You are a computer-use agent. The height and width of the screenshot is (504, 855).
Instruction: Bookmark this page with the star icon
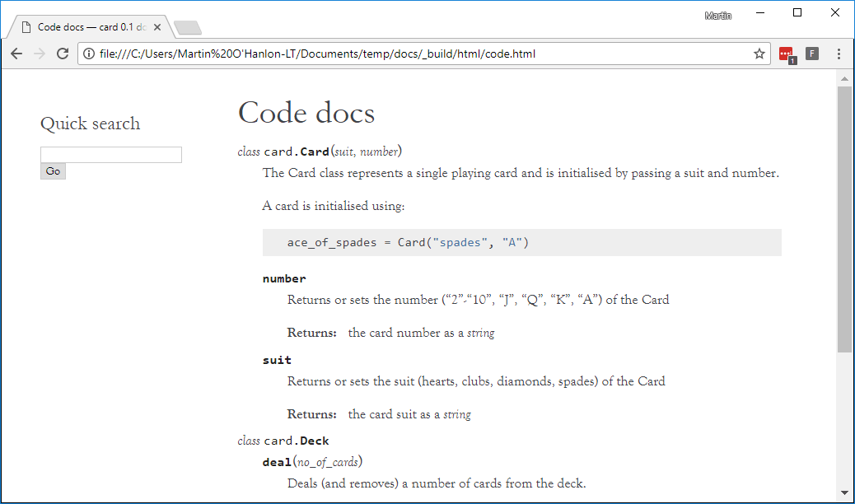[759, 53]
